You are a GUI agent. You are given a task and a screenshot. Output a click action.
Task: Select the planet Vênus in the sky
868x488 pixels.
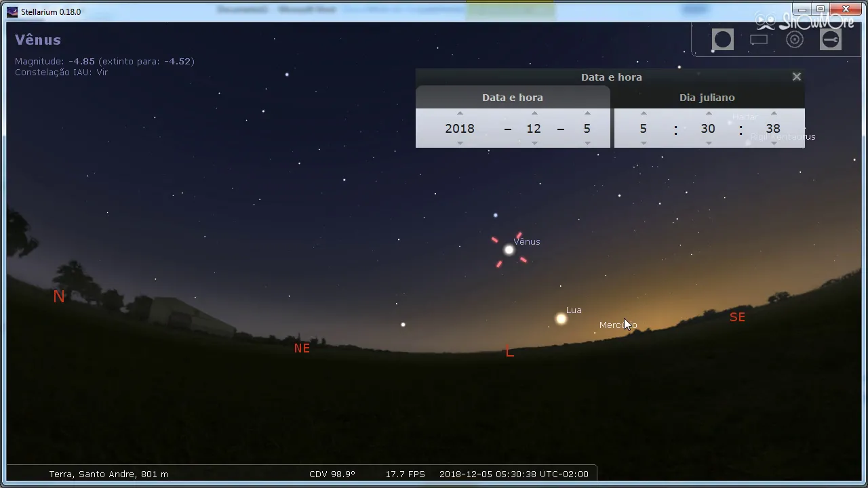coord(509,250)
